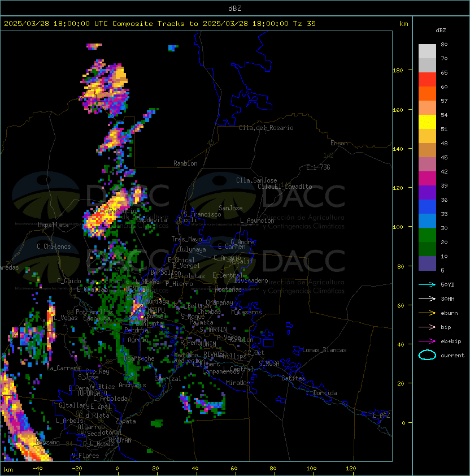This screenshot has height=476, width=470.
Task: Click the S_MARTIN map label
Action: click(x=213, y=330)
